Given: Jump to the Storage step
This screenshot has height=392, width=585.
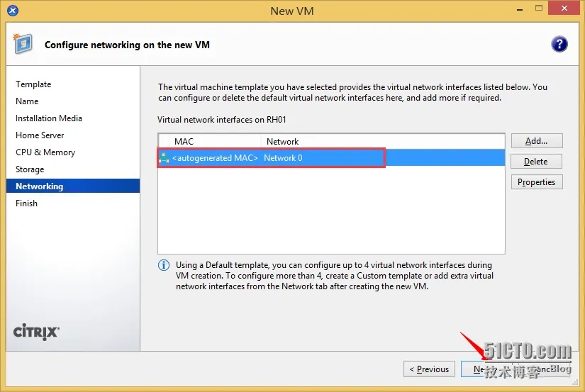Looking at the screenshot, I should pos(30,169).
